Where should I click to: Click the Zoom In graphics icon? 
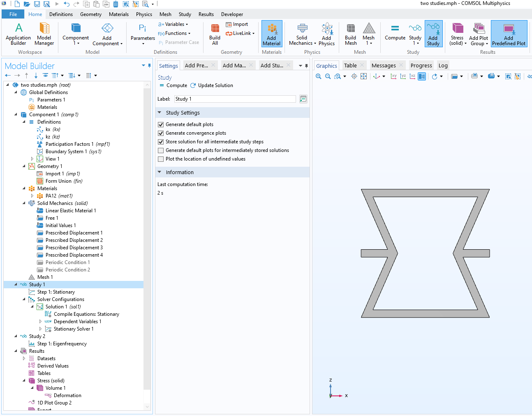318,76
